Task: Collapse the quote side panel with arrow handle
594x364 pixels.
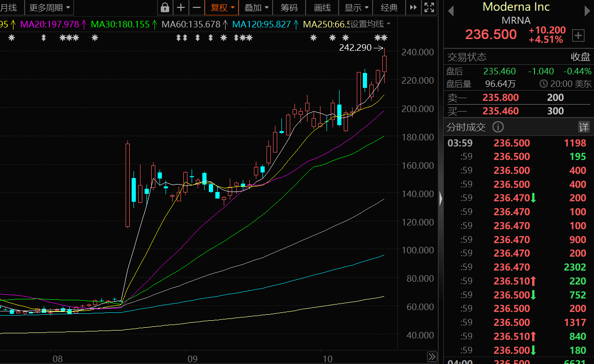Action: [x=441, y=199]
